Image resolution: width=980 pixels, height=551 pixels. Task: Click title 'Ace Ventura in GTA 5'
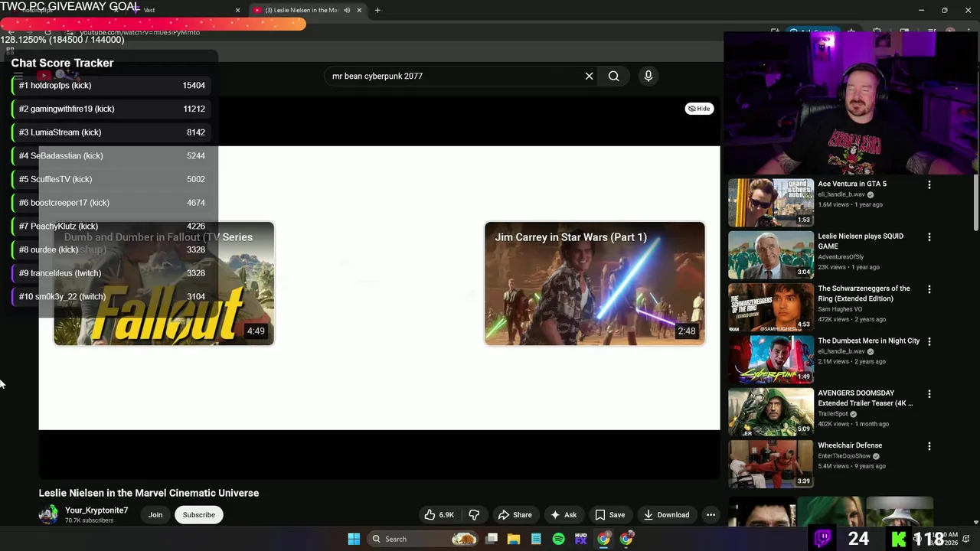(x=852, y=184)
